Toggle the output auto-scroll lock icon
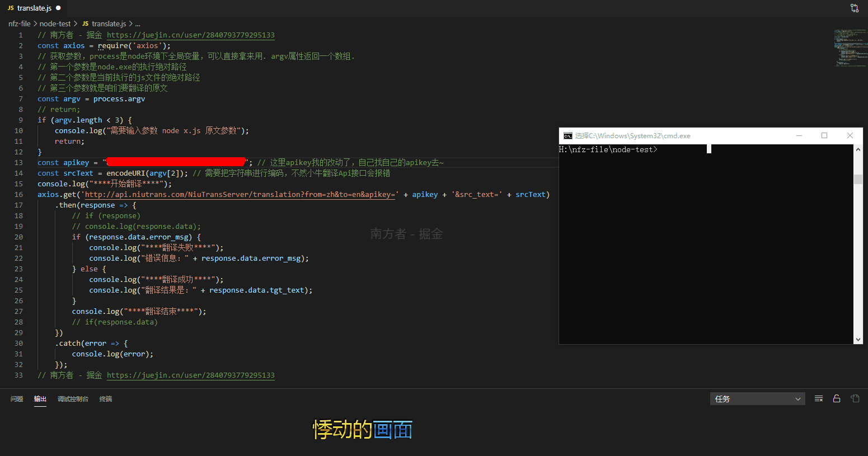This screenshot has width=868, height=456. click(x=837, y=398)
